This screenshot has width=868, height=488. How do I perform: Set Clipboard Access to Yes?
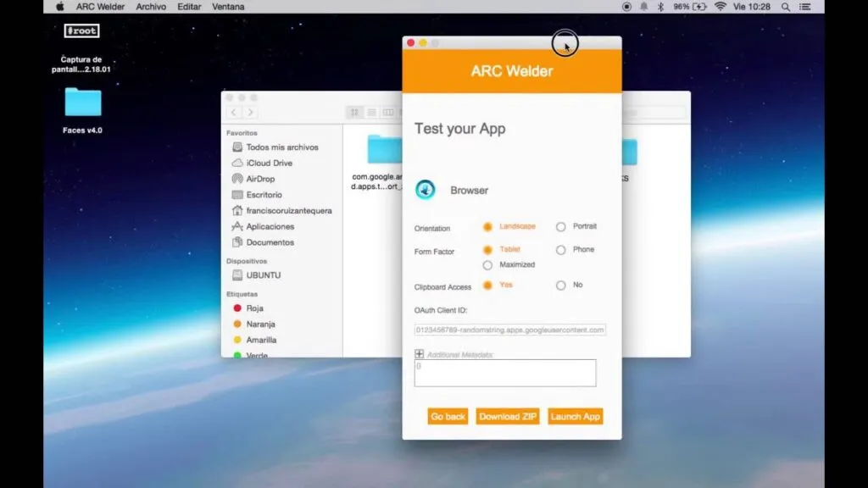click(487, 286)
